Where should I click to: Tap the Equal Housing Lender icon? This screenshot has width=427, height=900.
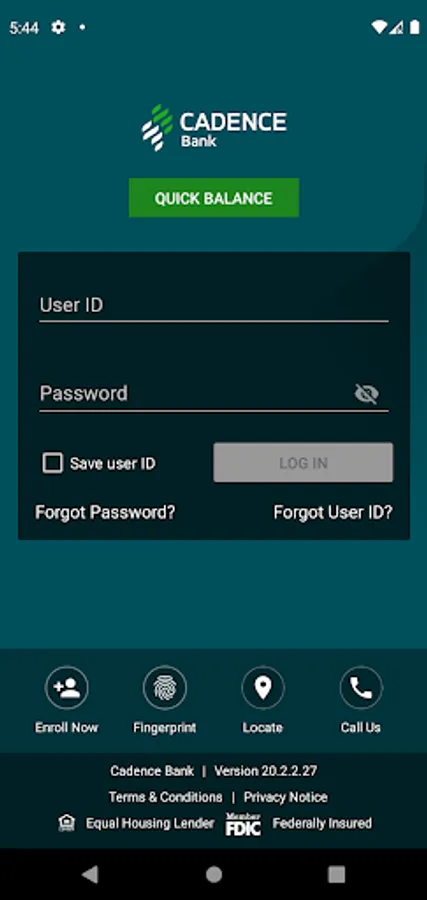(67, 823)
